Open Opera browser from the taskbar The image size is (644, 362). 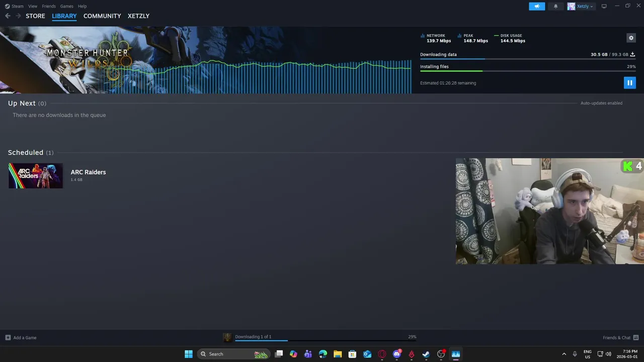coord(382,354)
